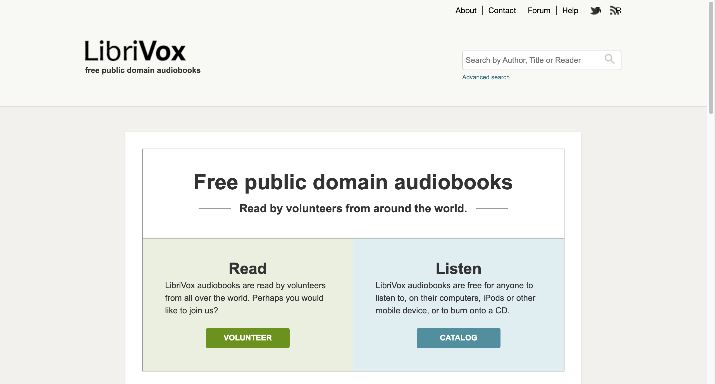Screen dimensions: 715x384
Task: Click the 'Free public domain audiobooks' main heading
Action: click(353, 182)
